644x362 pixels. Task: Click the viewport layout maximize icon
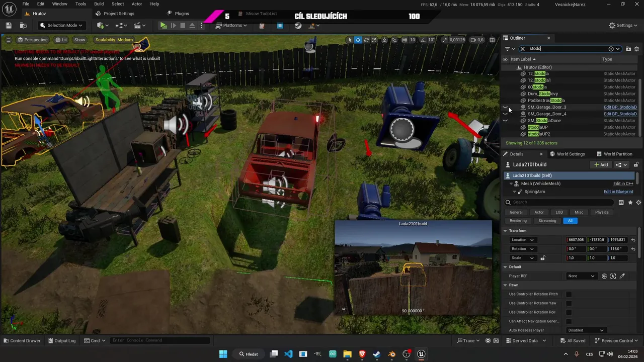click(492, 40)
